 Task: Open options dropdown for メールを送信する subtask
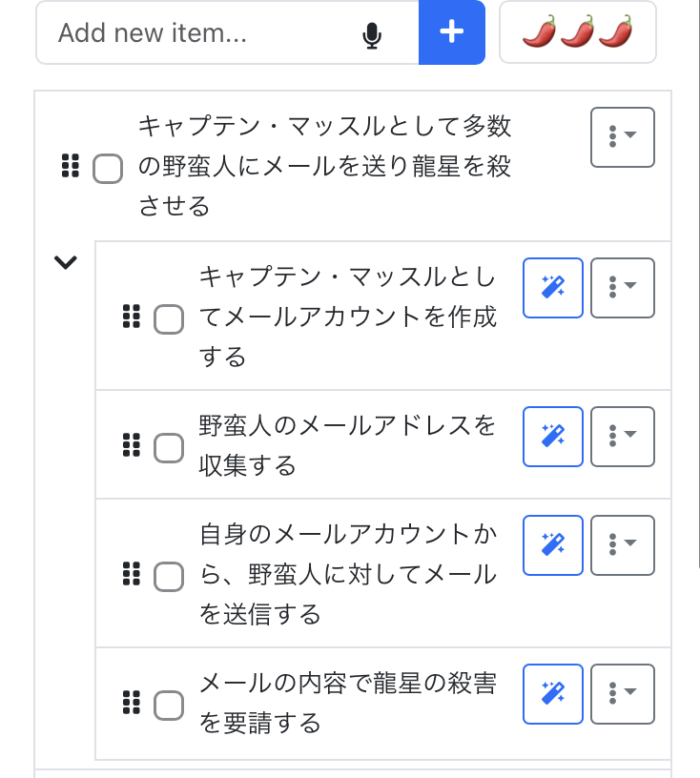click(x=623, y=545)
